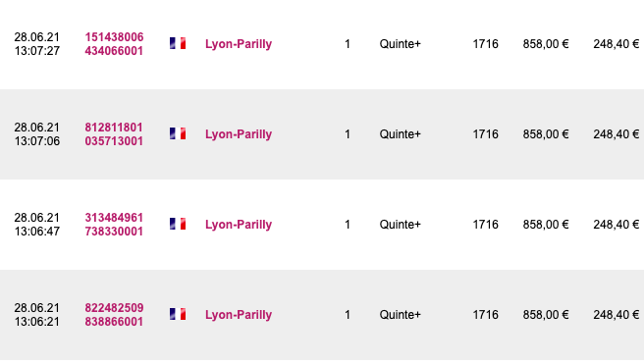Click the French flag in the 13:07:27 row
The width and height of the screenshot is (644, 363).
tap(178, 43)
